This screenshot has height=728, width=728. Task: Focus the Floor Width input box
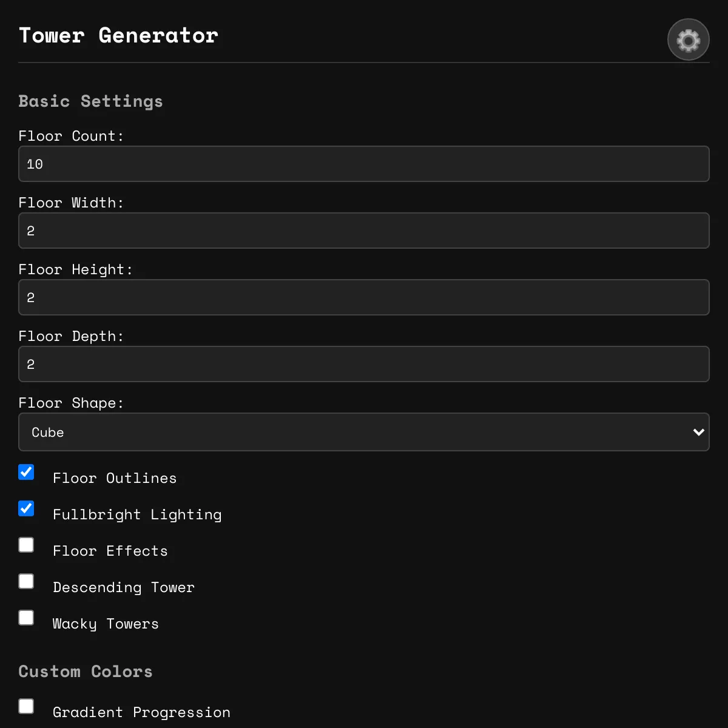(364, 231)
